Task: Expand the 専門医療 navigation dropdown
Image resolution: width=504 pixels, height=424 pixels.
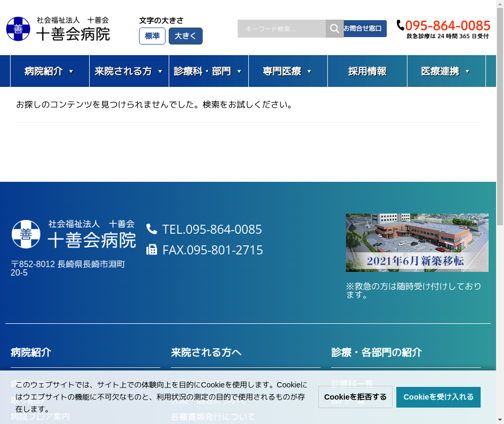Action: click(288, 71)
